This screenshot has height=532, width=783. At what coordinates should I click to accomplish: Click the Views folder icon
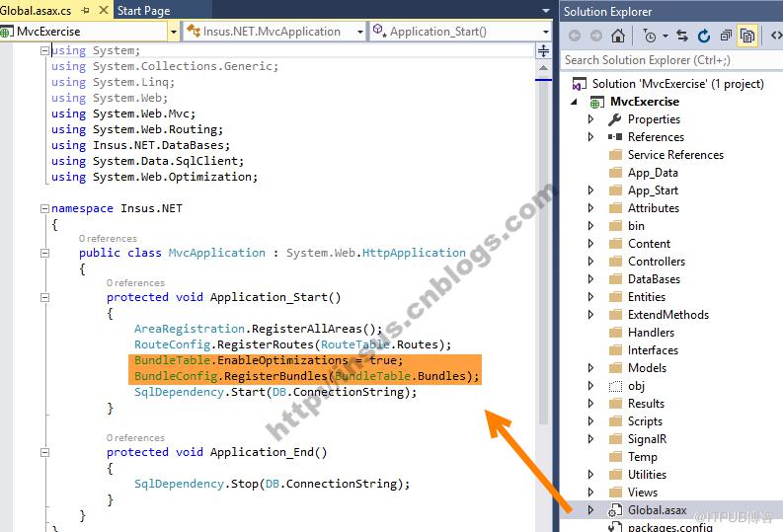[x=616, y=493]
